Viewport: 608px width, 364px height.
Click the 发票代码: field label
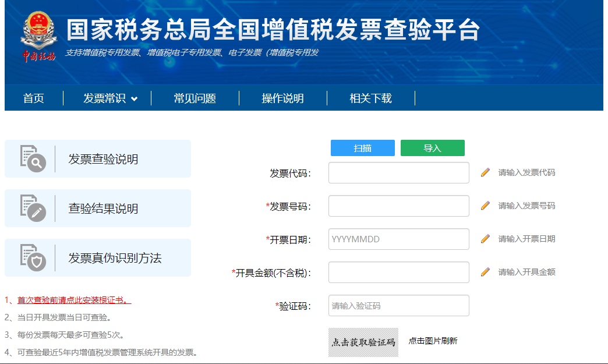[x=291, y=174]
